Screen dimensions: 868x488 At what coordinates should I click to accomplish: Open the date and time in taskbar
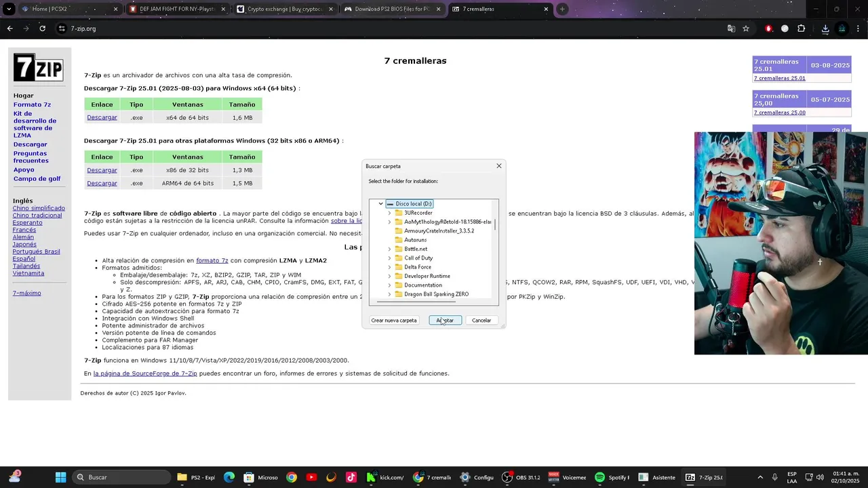(846, 477)
